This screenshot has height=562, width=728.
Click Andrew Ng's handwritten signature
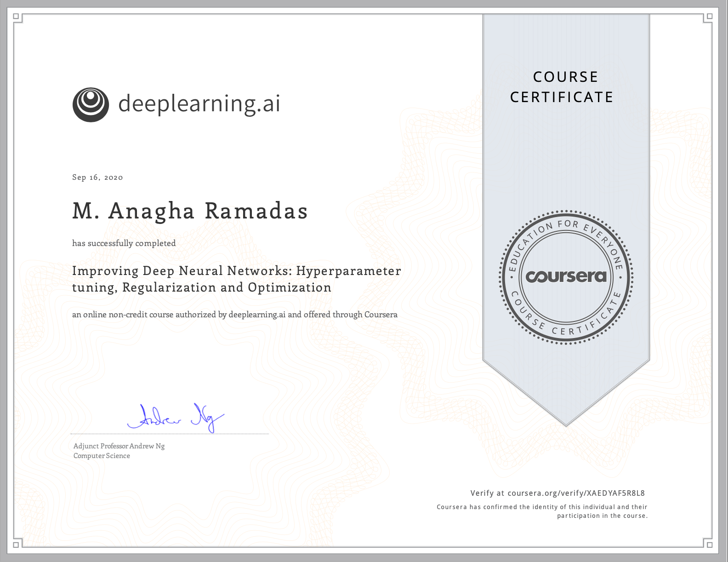tap(175, 417)
